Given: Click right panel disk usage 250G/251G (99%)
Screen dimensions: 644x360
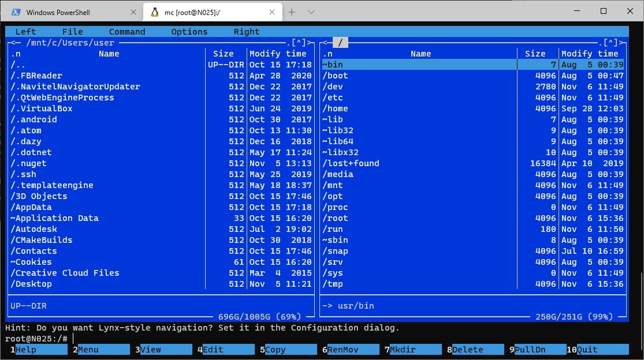Looking at the screenshot, I should coord(574,317).
